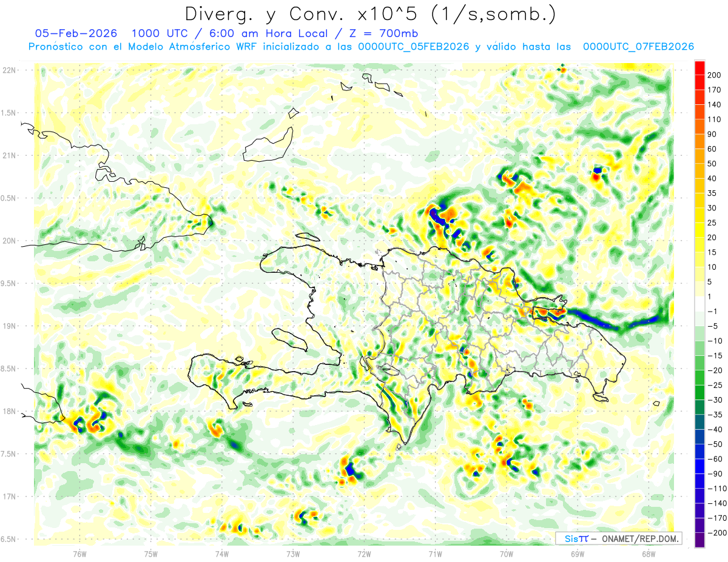
Task: Click the "73W" longitude label
Action: pyautogui.click(x=292, y=554)
